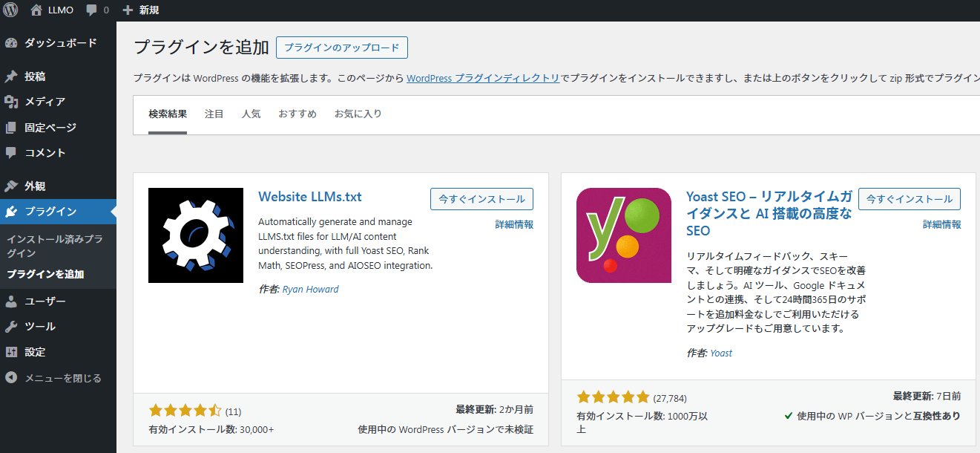Click the comments bubble icon in admin bar
The width and height of the screenshot is (980, 453).
(92, 10)
